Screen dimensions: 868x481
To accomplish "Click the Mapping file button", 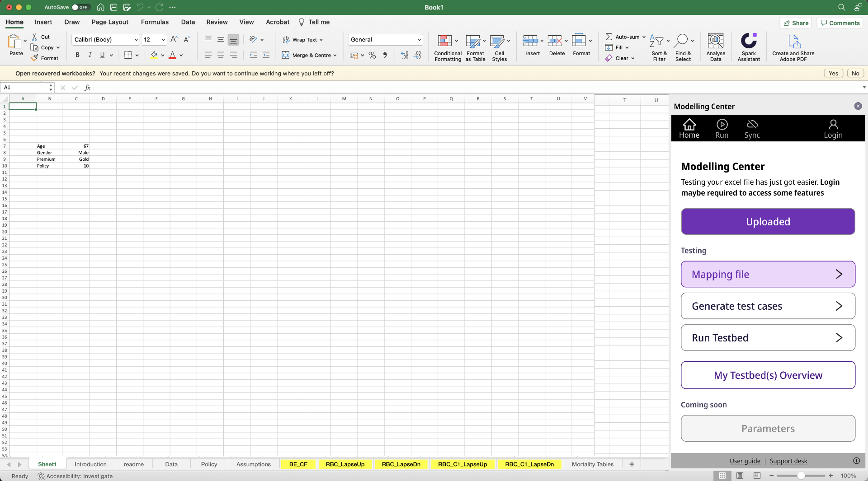I will tap(768, 274).
